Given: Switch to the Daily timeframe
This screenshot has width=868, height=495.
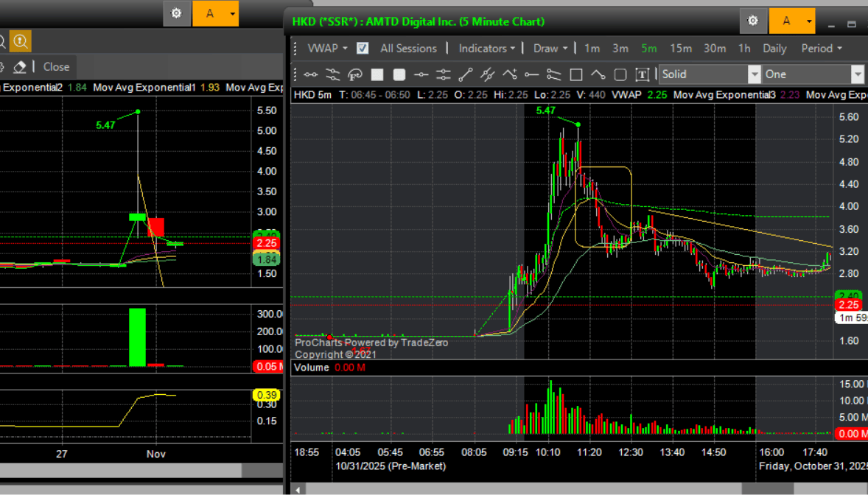Looking at the screenshot, I should (774, 48).
